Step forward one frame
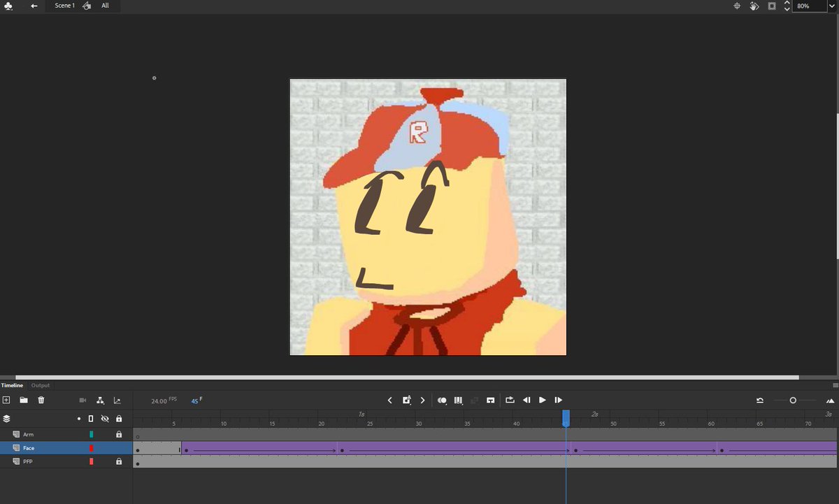Screen dimensions: 839x504 pyautogui.click(x=559, y=400)
